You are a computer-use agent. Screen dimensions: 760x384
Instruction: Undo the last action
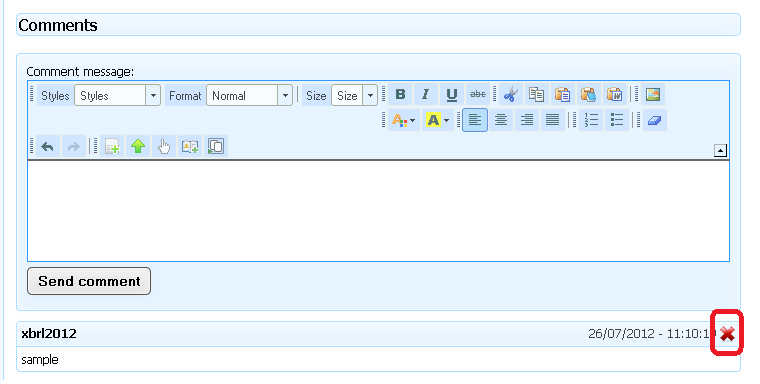(x=48, y=146)
